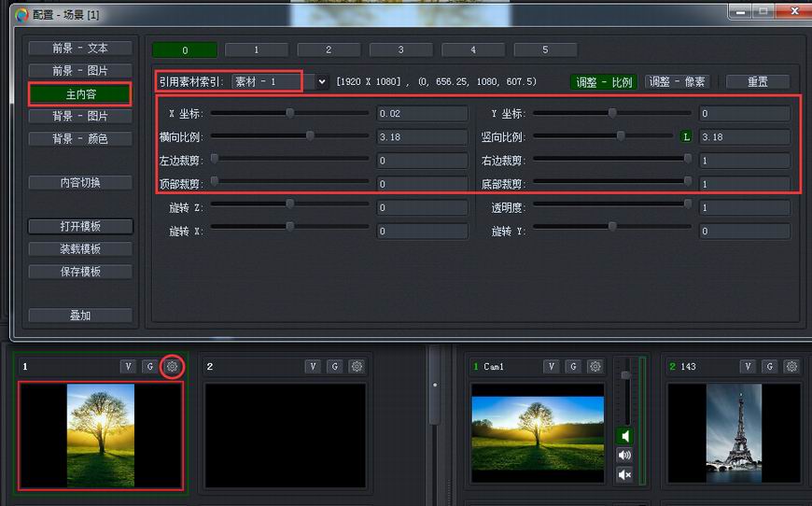Open settings gear for Cam1 source
Screen dimensions: 812x506
point(595,367)
